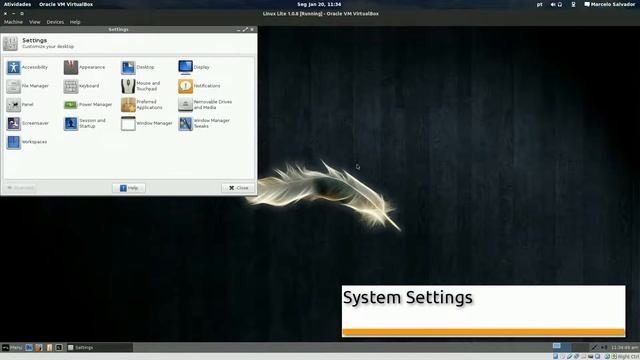Image resolution: width=640 pixels, height=360 pixels.
Task: Open Session and Startup settings
Action: [x=85, y=123]
